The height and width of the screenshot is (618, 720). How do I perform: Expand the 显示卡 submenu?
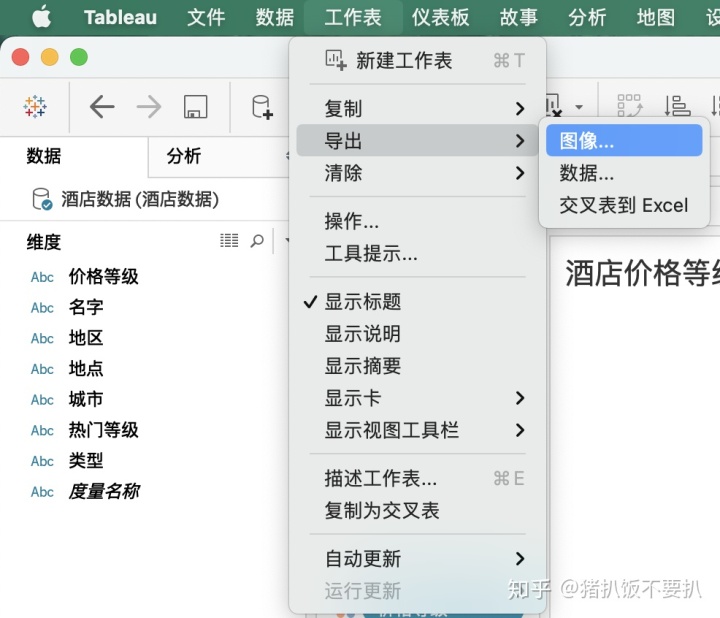pos(417,398)
